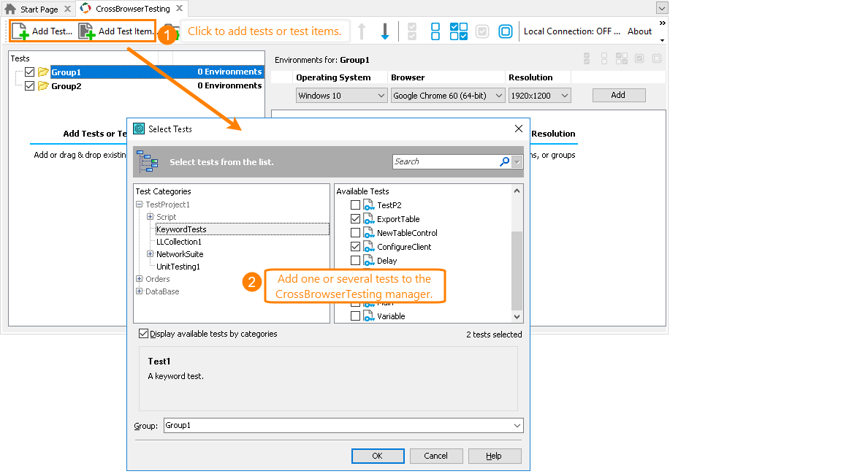Click the invert-selection icon in the Environments header
Image resolution: width=868 pixels, height=474 pixels.
click(622, 58)
